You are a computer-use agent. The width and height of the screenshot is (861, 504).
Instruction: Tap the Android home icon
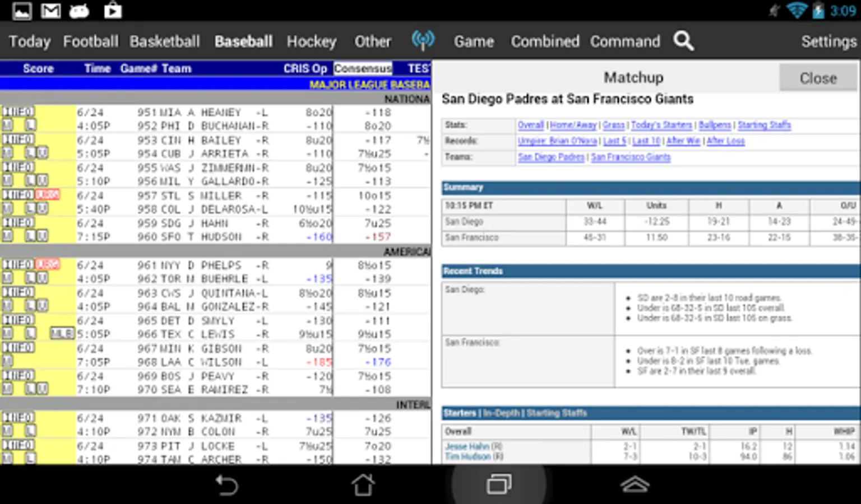(x=363, y=484)
